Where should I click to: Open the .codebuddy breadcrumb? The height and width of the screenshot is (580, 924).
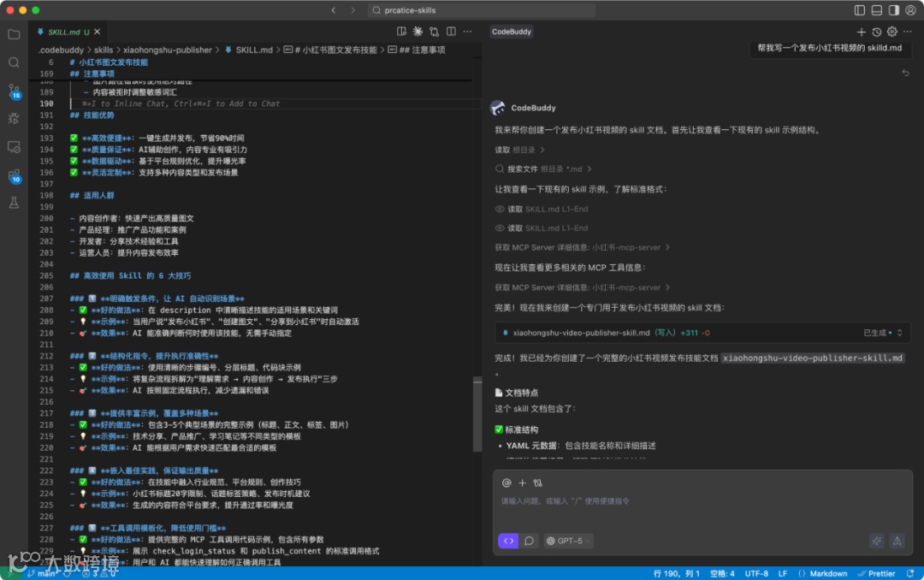point(62,50)
